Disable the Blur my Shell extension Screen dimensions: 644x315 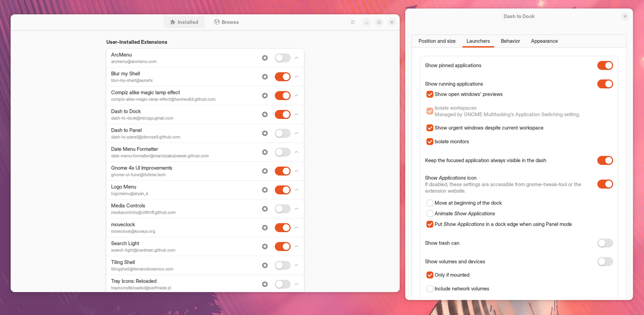[x=283, y=77]
